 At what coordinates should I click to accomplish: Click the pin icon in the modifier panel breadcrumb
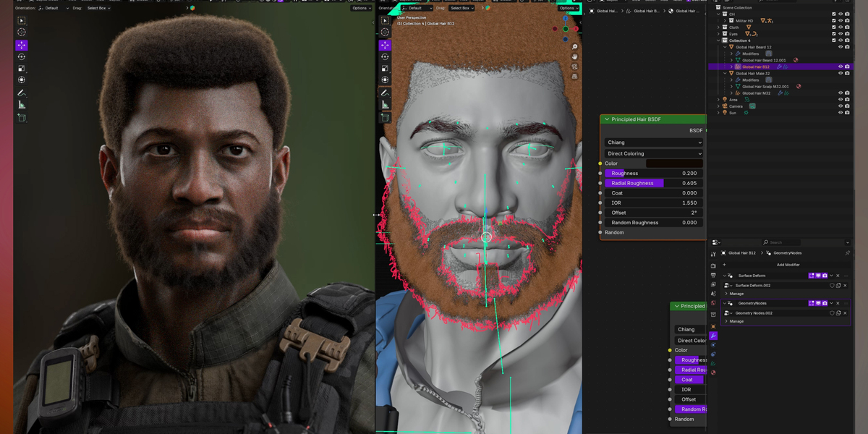point(847,253)
